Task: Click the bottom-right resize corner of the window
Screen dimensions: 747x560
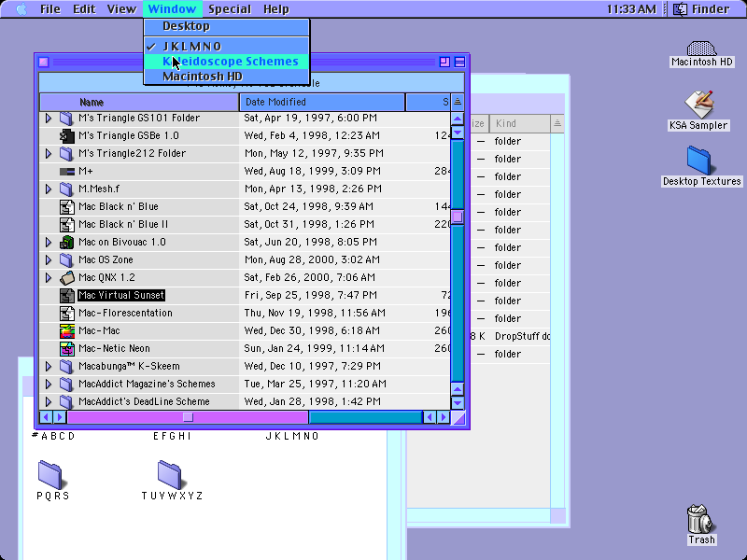Action: [x=458, y=417]
